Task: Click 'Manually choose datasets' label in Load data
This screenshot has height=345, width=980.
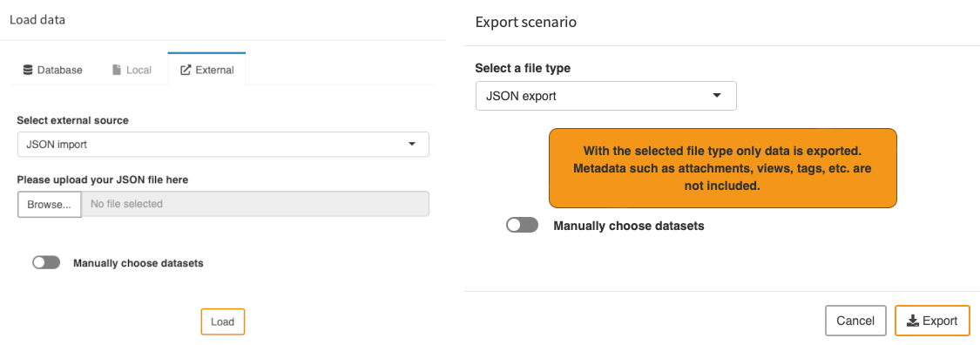Action: point(139,263)
